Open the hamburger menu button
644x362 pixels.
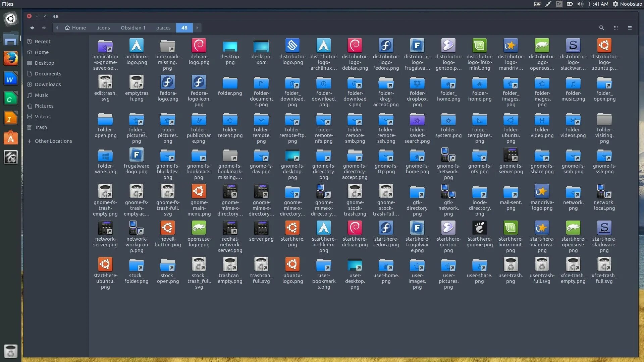(630, 28)
